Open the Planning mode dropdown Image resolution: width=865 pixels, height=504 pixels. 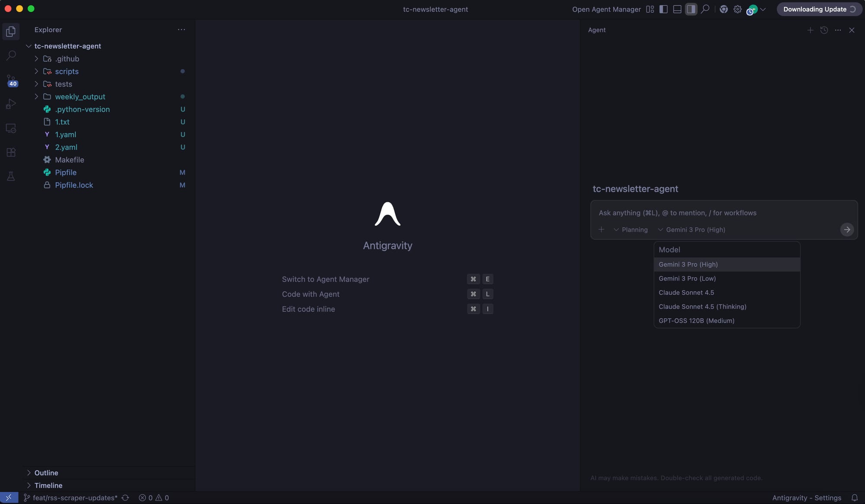[x=631, y=230]
